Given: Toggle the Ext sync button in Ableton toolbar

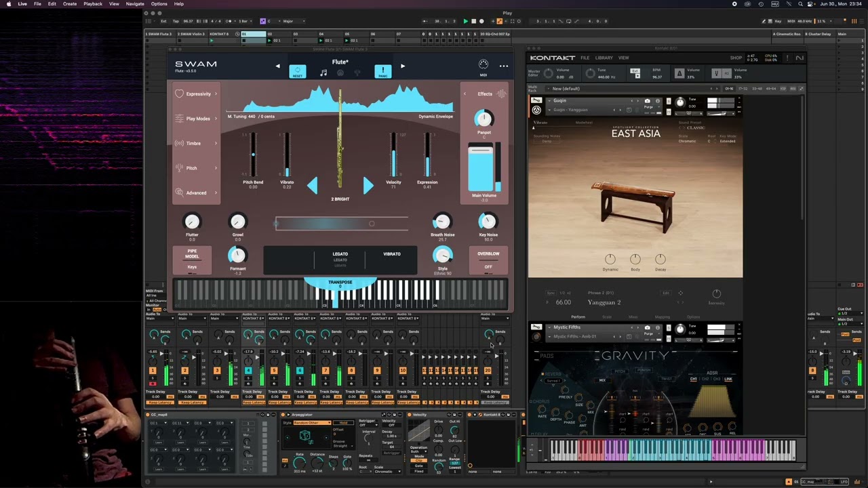Looking at the screenshot, I should 163,21.
